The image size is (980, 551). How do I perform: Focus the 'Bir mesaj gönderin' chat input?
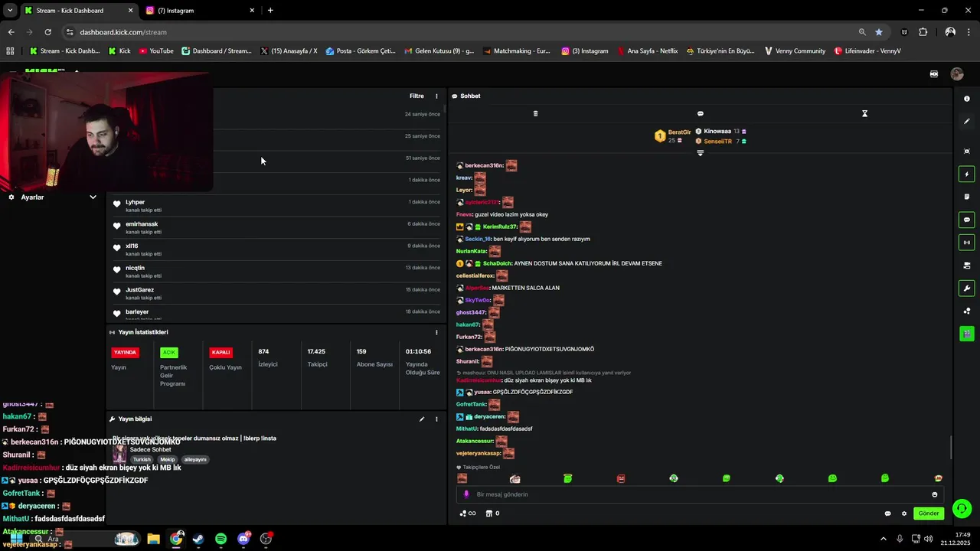pyautogui.click(x=700, y=494)
